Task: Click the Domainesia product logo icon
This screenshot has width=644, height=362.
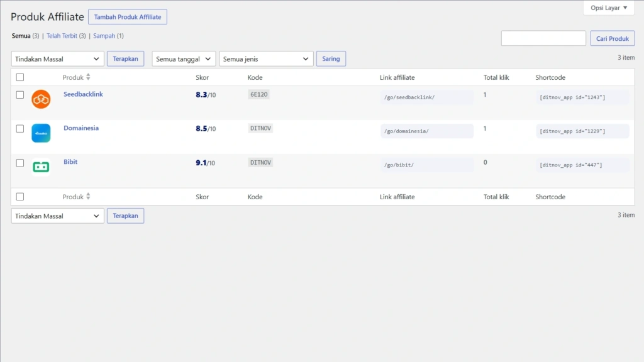Action: tap(41, 133)
